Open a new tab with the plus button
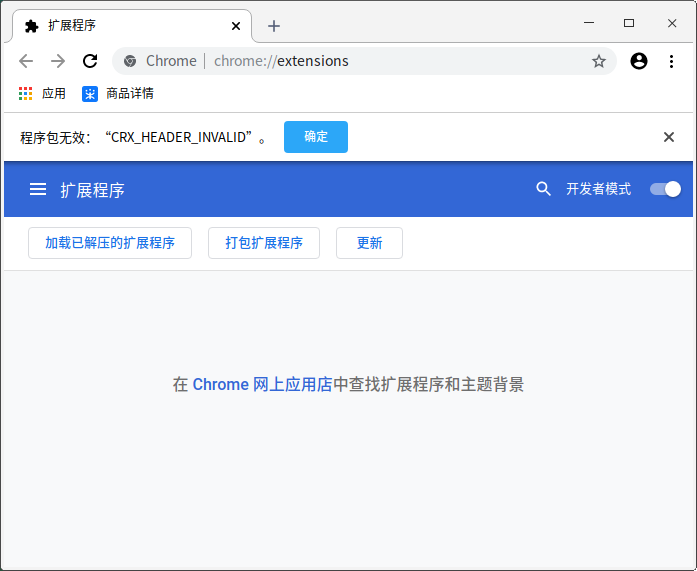 point(274,26)
